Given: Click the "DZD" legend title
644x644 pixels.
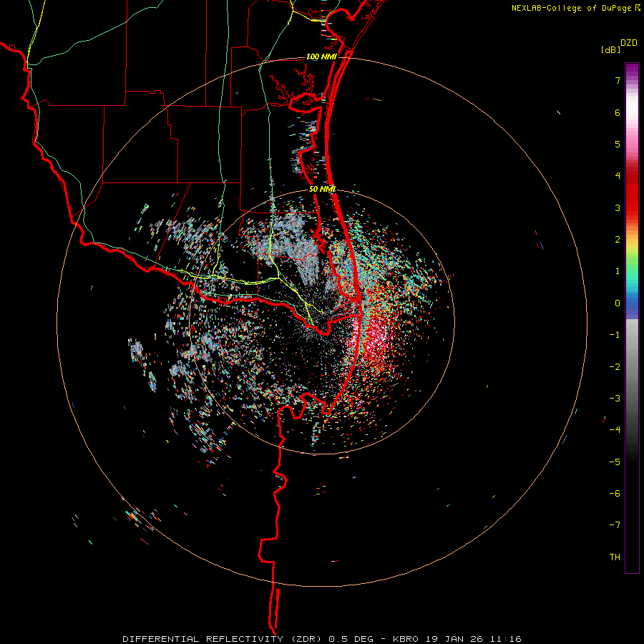Looking at the screenshot, I should coord(629,43).
